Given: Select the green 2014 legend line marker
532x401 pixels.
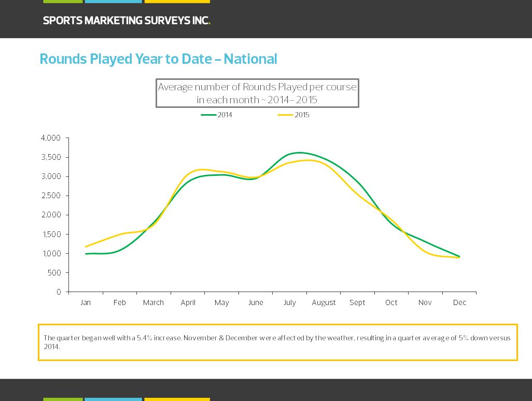Looking at the screenshot, I should pos(208,115).
